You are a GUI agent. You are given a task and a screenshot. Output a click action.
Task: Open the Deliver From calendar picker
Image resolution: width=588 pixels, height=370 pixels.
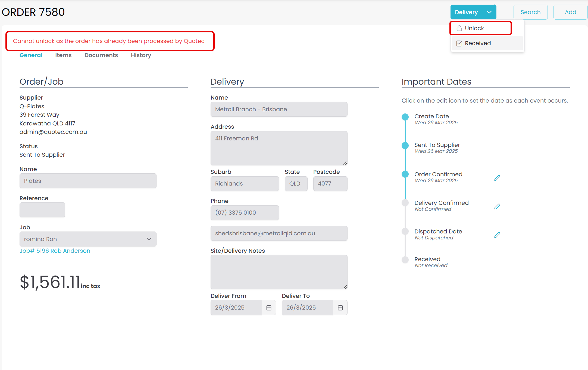(269, 307)
